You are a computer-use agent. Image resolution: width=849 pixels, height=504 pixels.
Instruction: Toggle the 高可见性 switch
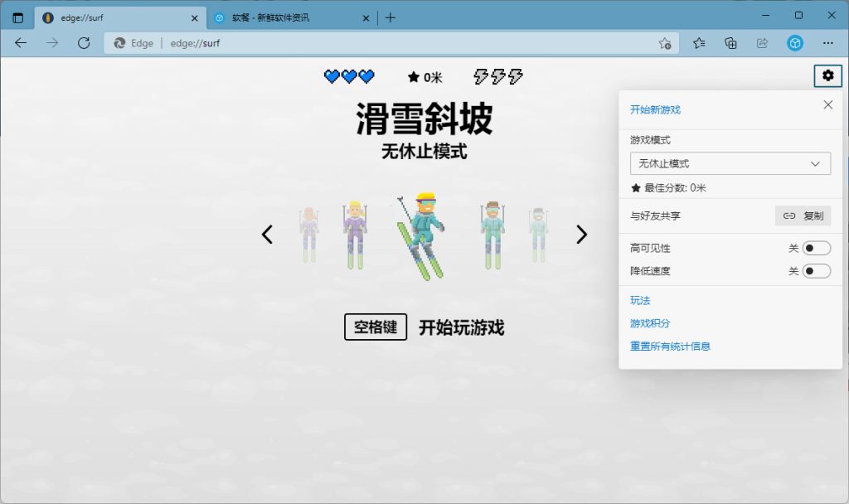click(x=816, y=248)
